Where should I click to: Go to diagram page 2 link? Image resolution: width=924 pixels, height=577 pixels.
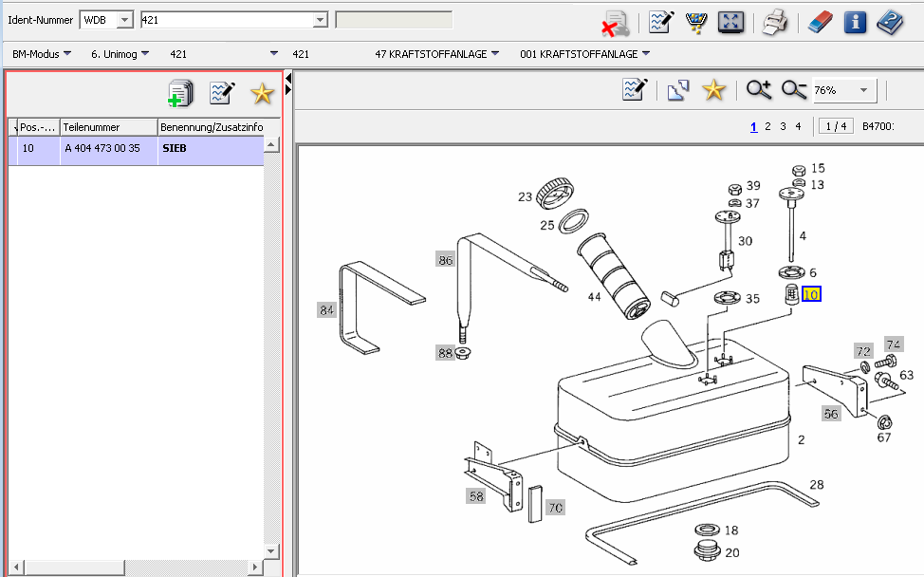(767, 126)
